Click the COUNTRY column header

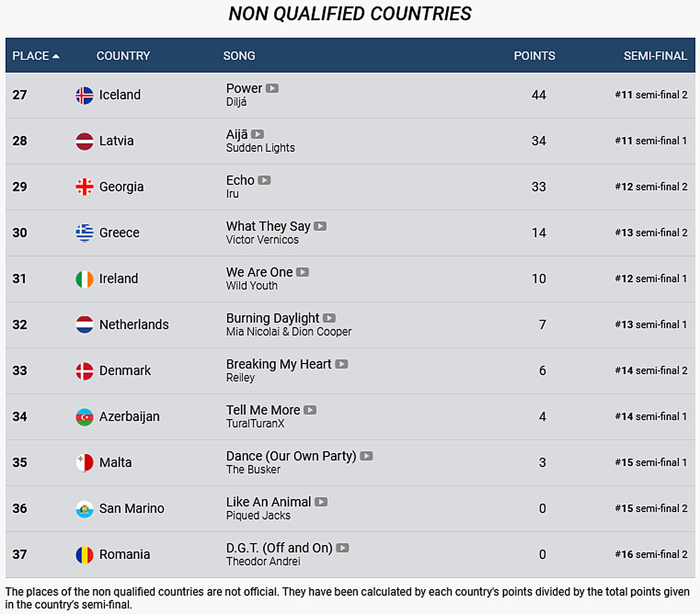pos(123,56)
